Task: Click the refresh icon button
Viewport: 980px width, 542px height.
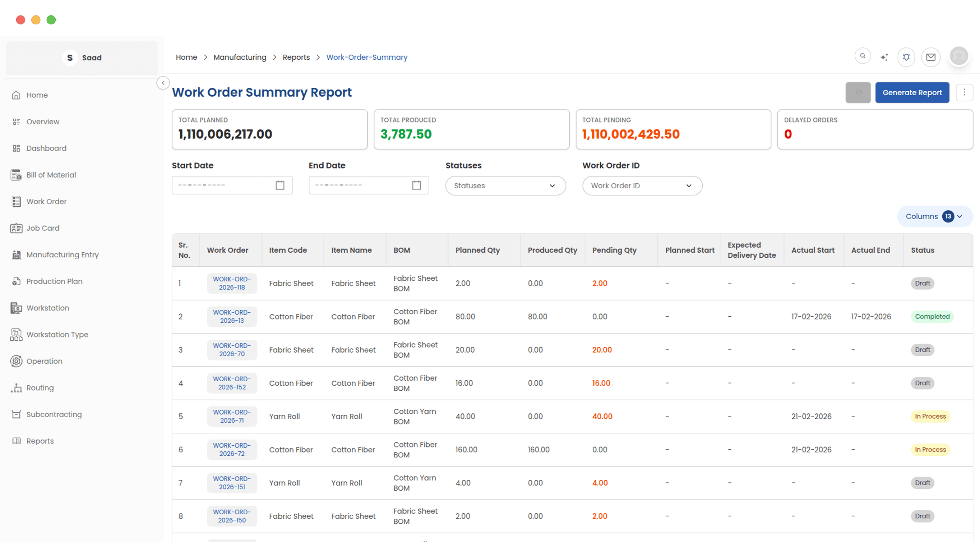Action: (858, 92)
